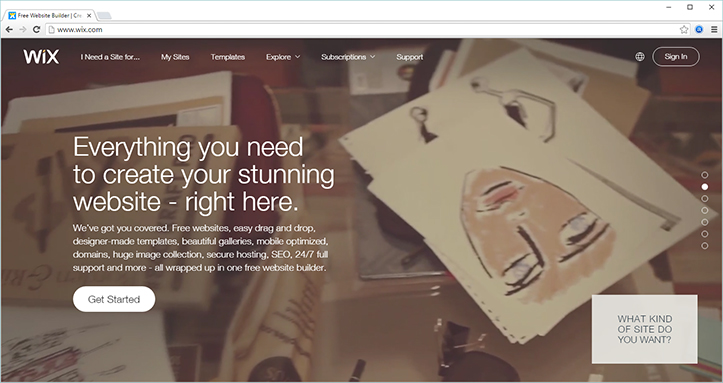
Task: Open the 'I Need a Site for...' menu
Action: tap(110, 57)
